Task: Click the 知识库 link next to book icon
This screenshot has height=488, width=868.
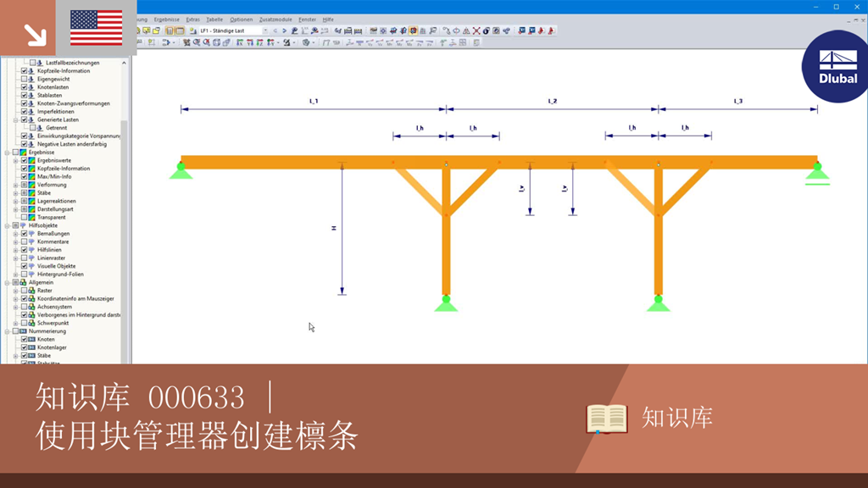Action: point(677,418)
